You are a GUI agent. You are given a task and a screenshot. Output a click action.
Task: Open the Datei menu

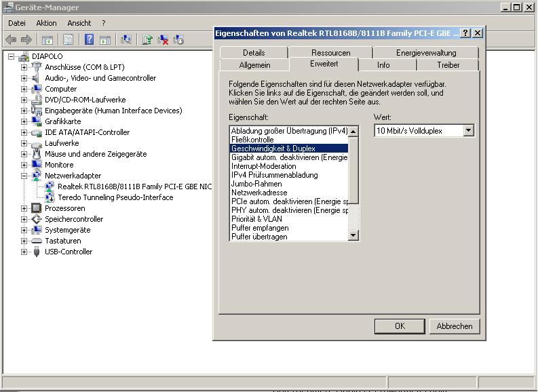coord(17,23)
